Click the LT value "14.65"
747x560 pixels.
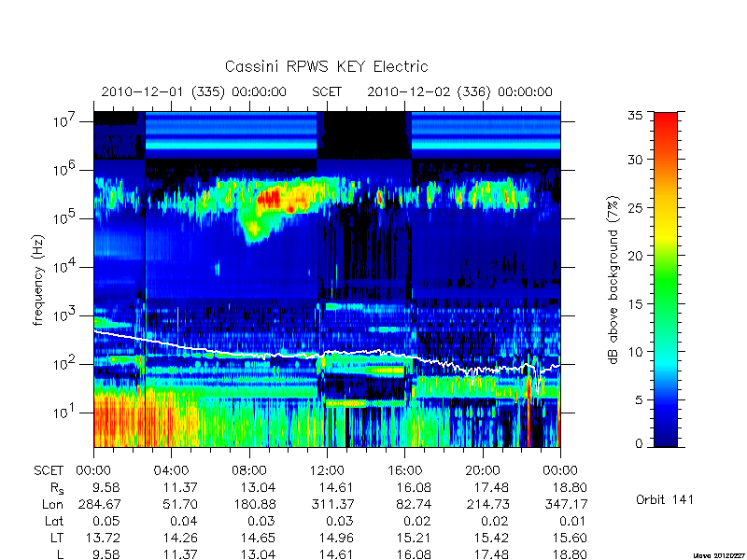[x=259, y=538]
